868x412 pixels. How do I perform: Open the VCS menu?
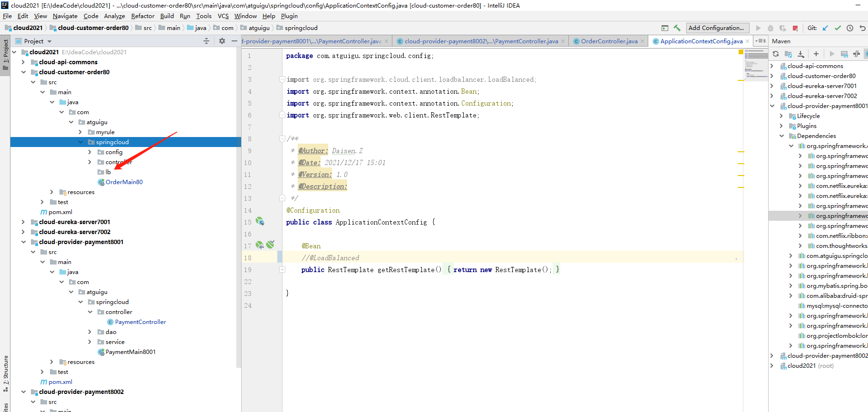point(223,16)
